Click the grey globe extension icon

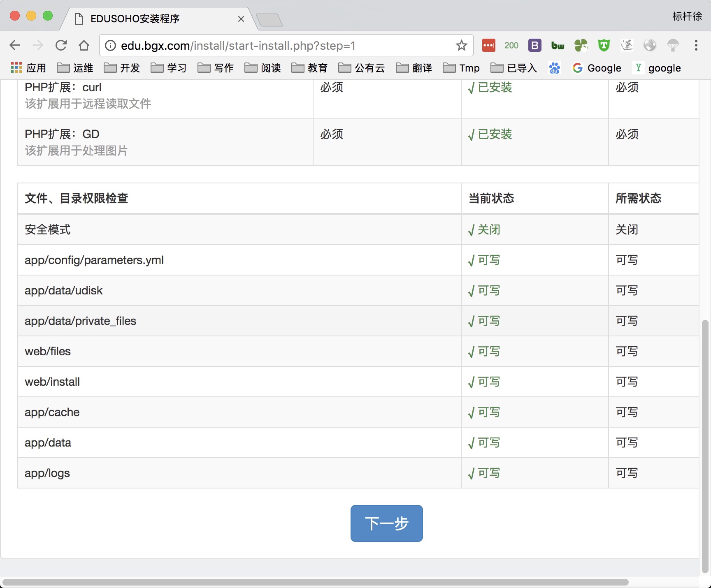pos(650,45)
